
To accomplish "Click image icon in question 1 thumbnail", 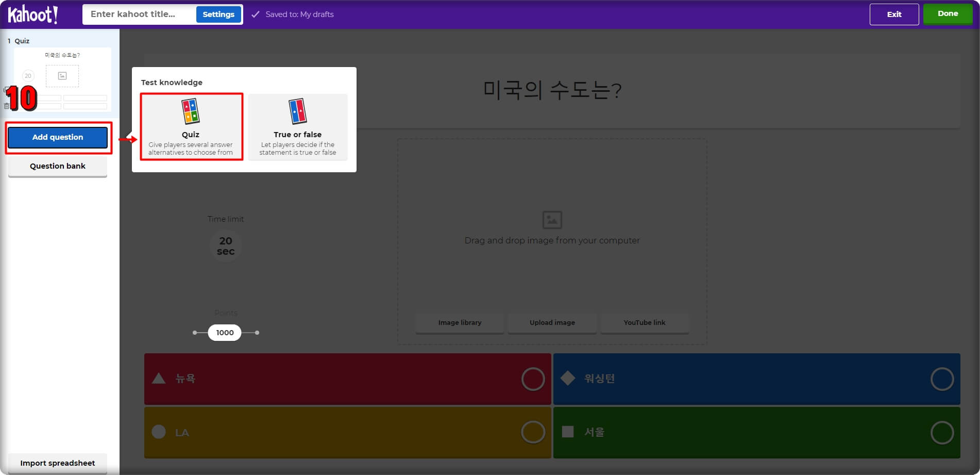I will click(x=62, y=76).
